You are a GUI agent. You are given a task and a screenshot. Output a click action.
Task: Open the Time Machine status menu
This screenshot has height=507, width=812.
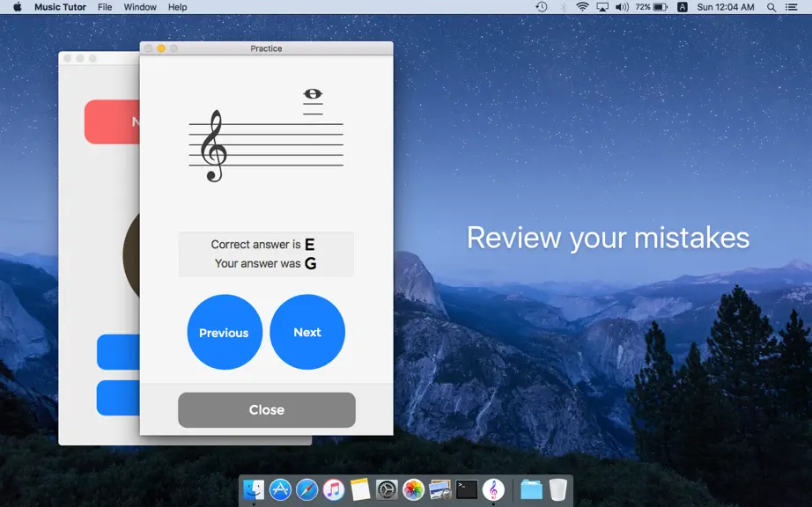541,7
